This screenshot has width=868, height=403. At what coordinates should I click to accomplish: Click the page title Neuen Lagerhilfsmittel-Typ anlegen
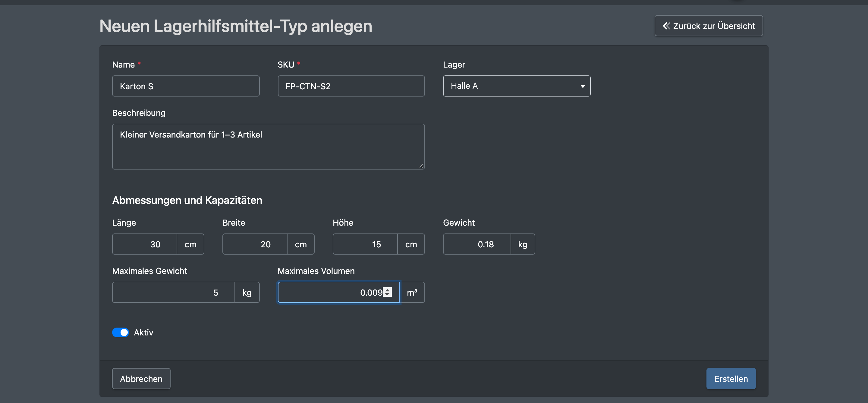tap(235, 26)
